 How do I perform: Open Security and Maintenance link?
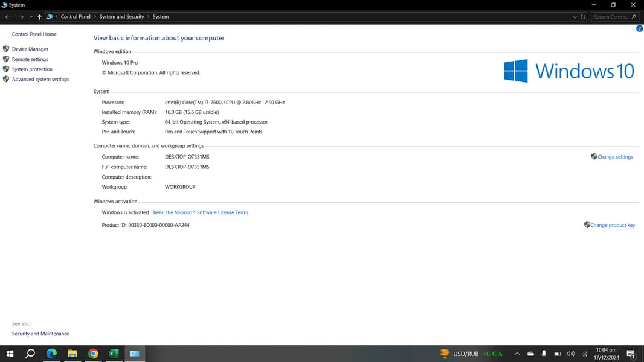pyautogui.click(x=40, y=334)
